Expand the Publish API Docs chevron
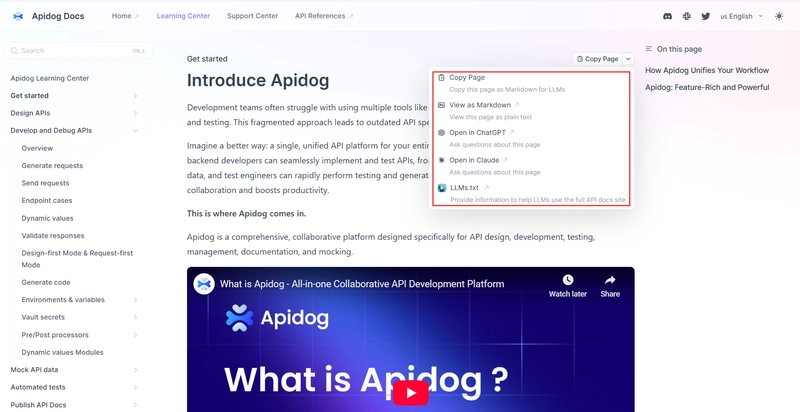The image size is (800, 412). pos(135,405)
